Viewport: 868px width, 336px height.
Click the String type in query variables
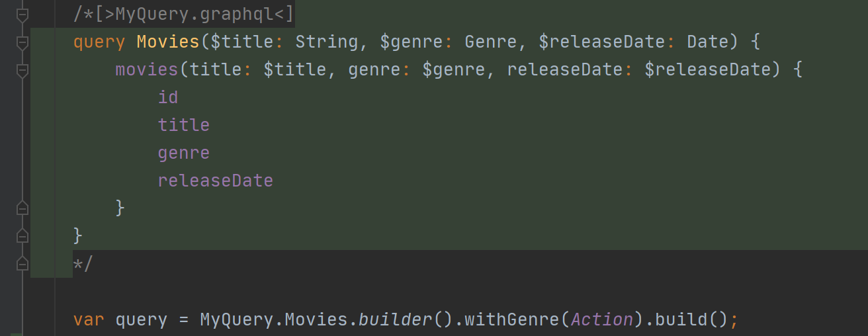(x=326, y=42)
